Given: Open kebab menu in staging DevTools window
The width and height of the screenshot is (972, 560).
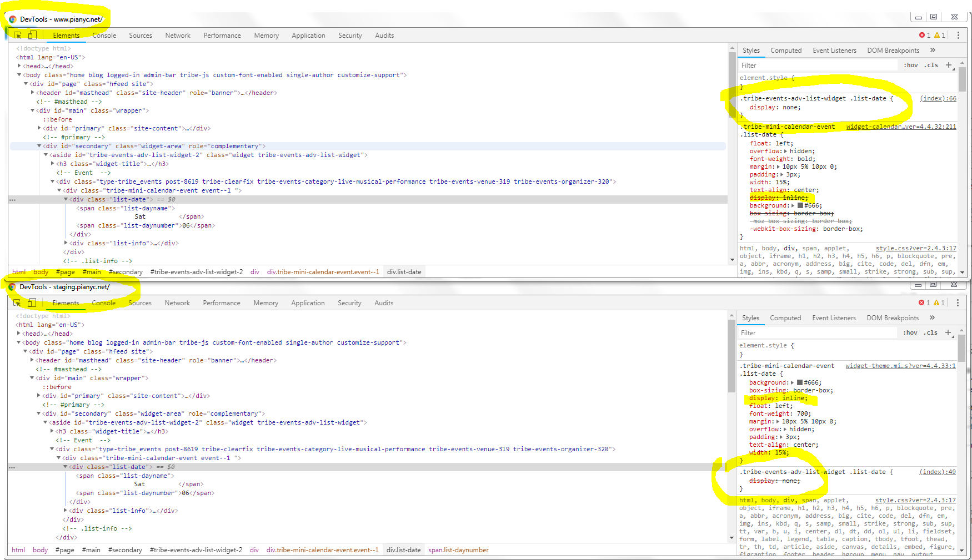Looking at the screenshot, I should [x=958, y=302].
